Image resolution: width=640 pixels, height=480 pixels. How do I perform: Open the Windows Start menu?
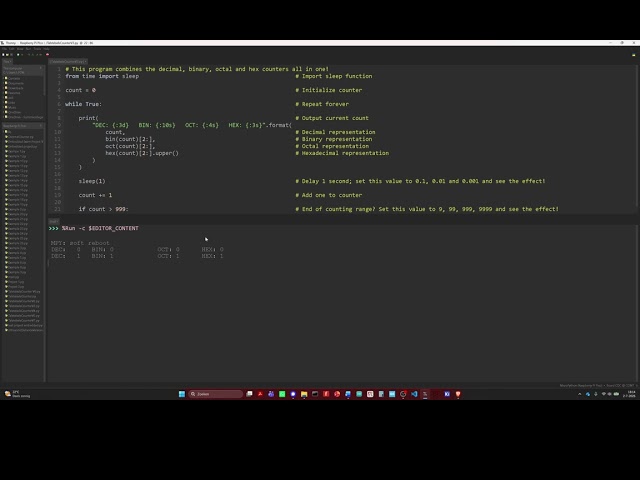click(182, 394)
